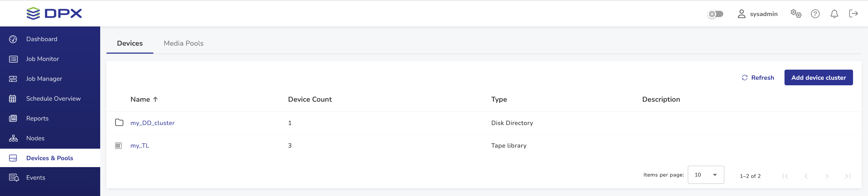Refresh the device list
This screenshot has width=868, height=196.
(758, 78)
